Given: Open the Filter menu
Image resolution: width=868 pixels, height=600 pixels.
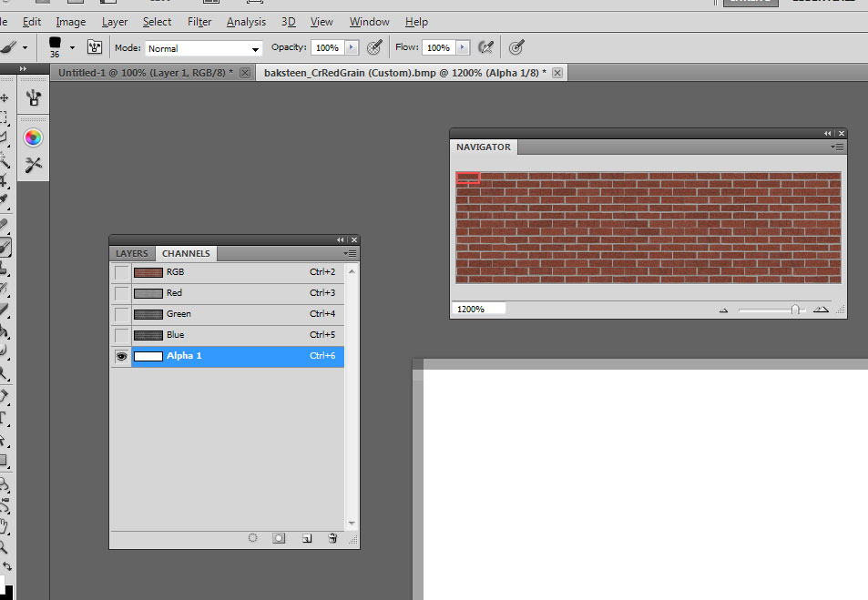Looking at the screenshot, I should tap(199, 22).
